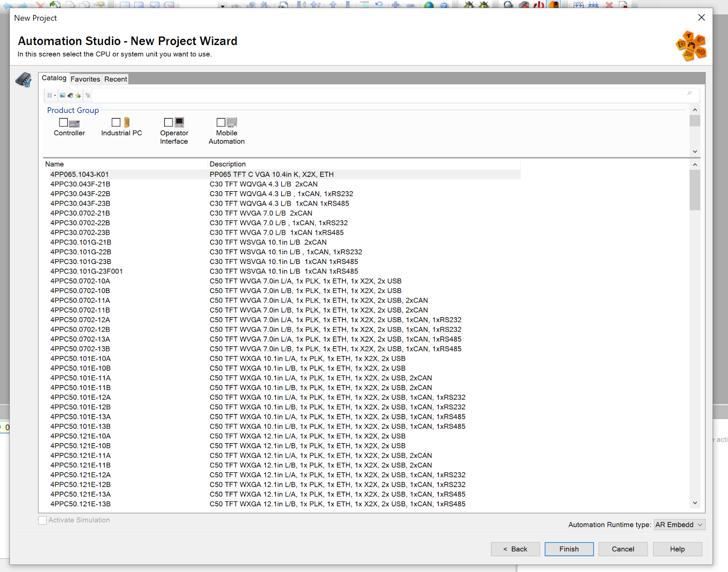Select row 4PPC50.121E-13B
Image resolution: width=728 pixels, height=572 pixels.
282,504
